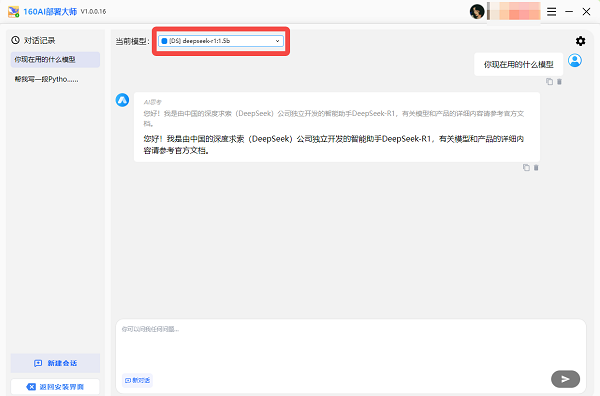Click the 160AI部署大师 title text
Image resolution: width=600 pixels, height=396 pixels.
click(50, 12)
